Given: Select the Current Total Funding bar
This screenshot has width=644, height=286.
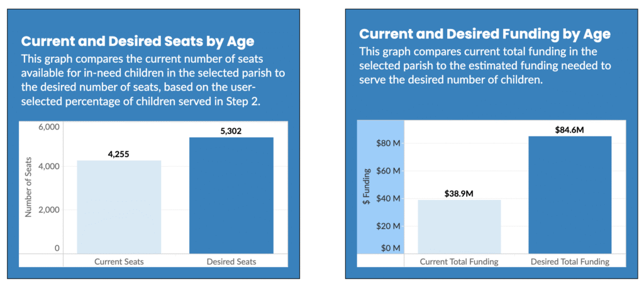Looking at the screenshot, I should 460,226.
